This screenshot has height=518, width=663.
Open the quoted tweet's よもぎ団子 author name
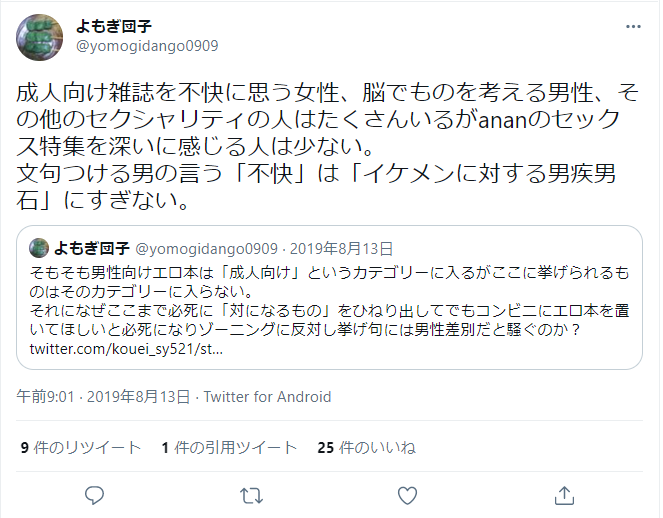click(x=92, y=248)
